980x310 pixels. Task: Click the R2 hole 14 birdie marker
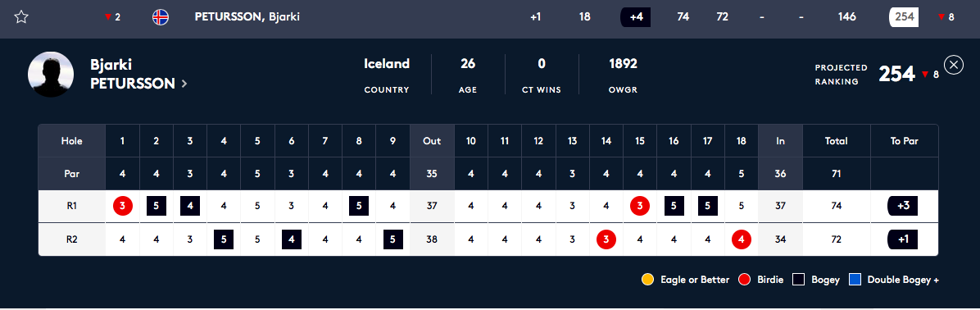606,239
